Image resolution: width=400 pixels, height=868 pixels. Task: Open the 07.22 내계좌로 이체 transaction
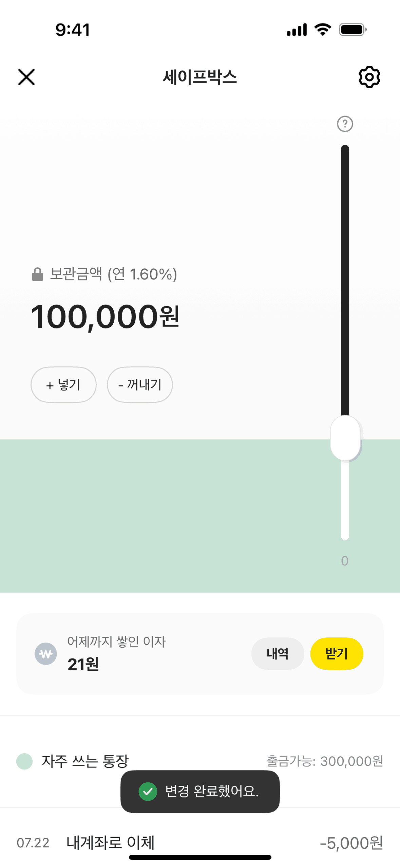[x=110, y=842]
